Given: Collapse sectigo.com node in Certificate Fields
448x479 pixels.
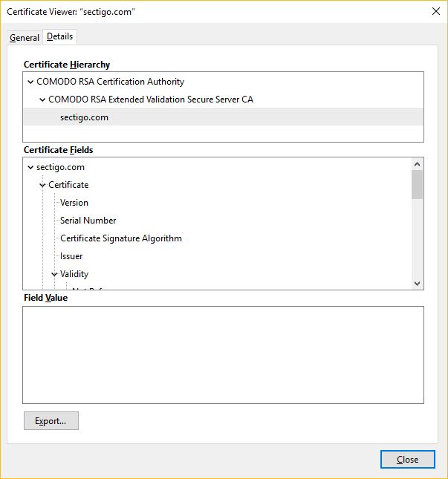Looking at the screenshot, I should 30,167.
